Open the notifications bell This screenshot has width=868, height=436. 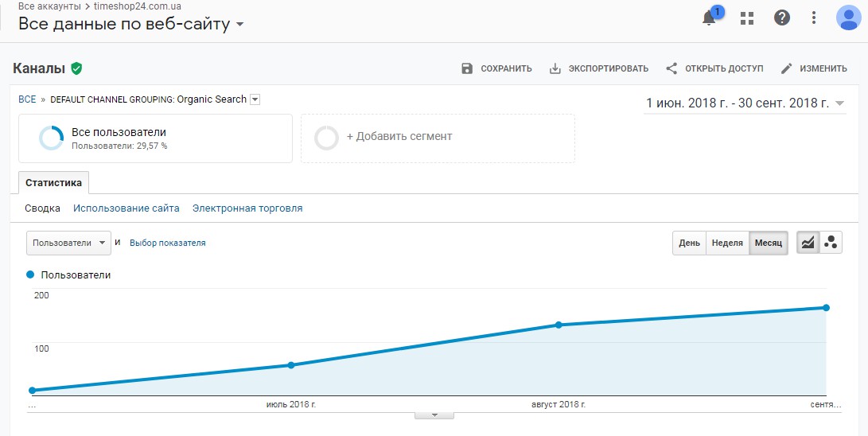pyautogui.click(x=709, y=18)
